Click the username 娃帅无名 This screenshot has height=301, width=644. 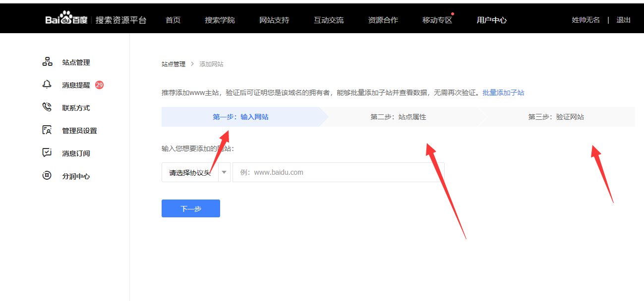click(586, 20)
